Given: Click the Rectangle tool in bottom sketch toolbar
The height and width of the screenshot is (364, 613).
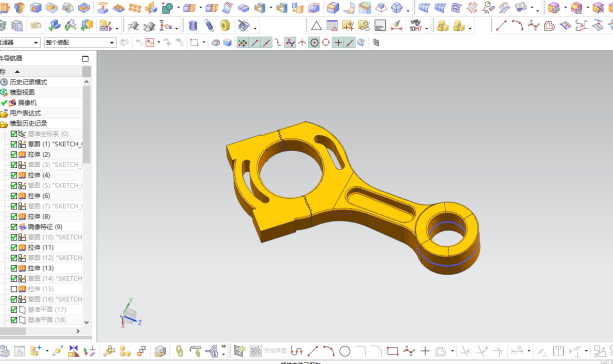Looking at the screenshot, I should (393, 351).
